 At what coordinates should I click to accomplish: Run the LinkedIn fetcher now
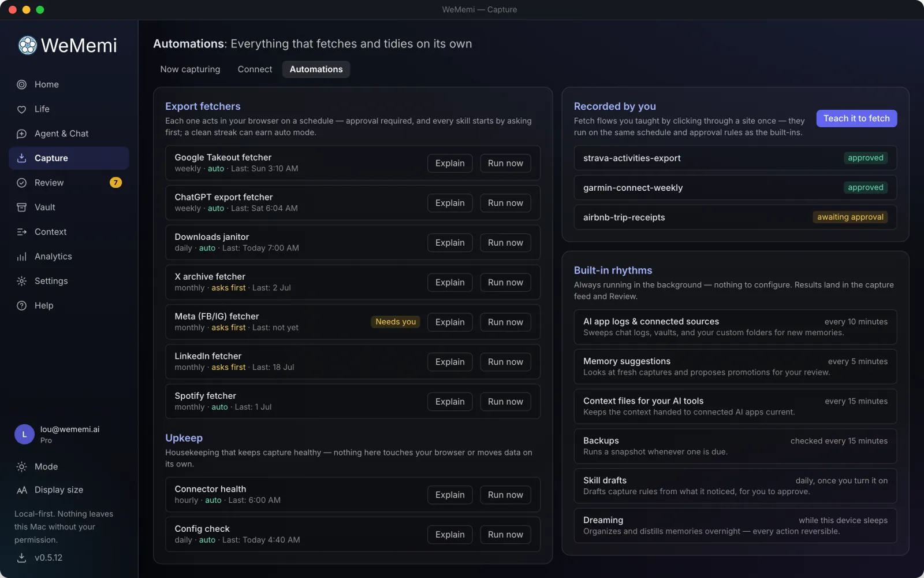[505, 362]
